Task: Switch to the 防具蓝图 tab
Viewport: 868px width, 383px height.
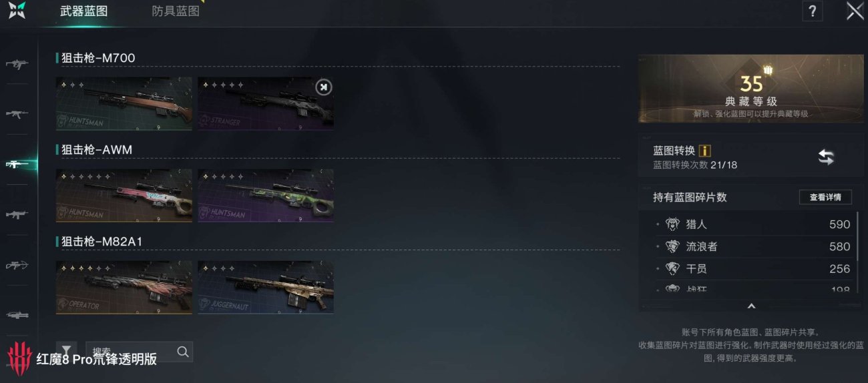Action: click(x=176, y=11)
